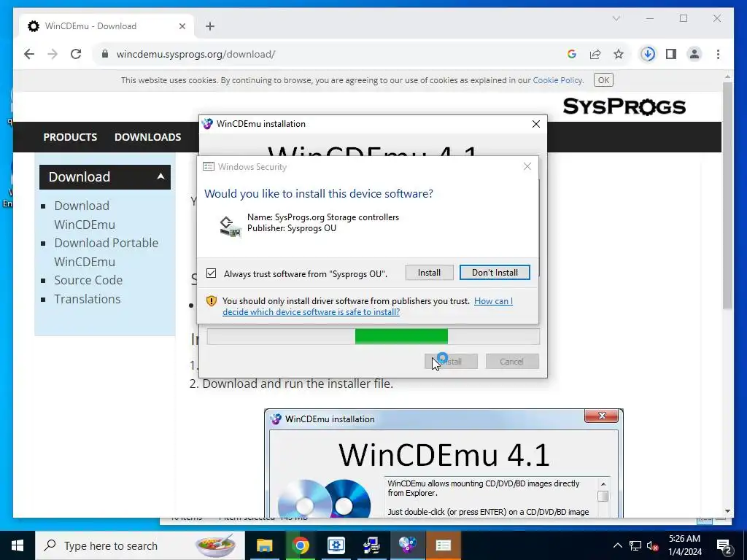Click the bowl icon in the search box
This screenshot has height=560, width=747.
point(215,545)
